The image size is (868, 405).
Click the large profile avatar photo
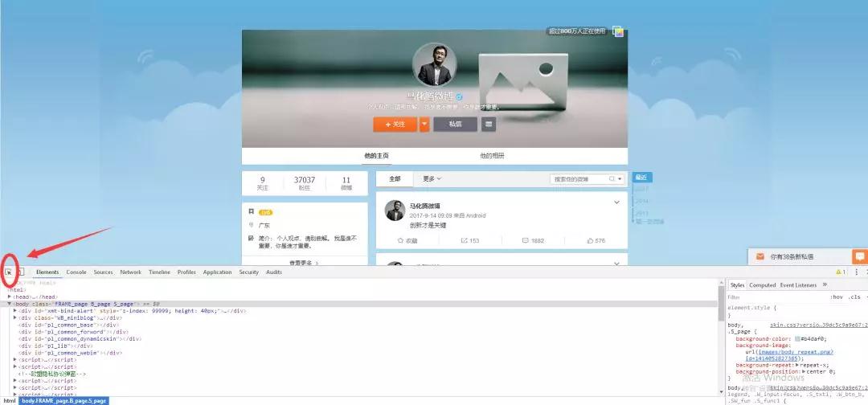click(435, 65)
